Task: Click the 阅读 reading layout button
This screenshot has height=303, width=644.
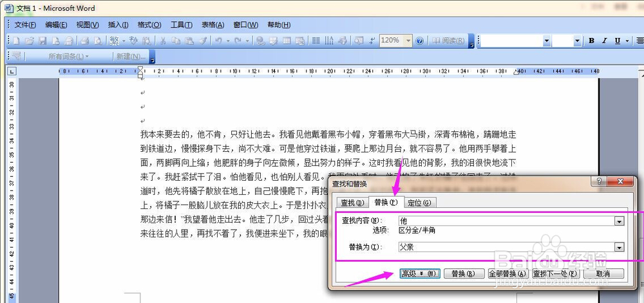Action: [x=448, y=41]
